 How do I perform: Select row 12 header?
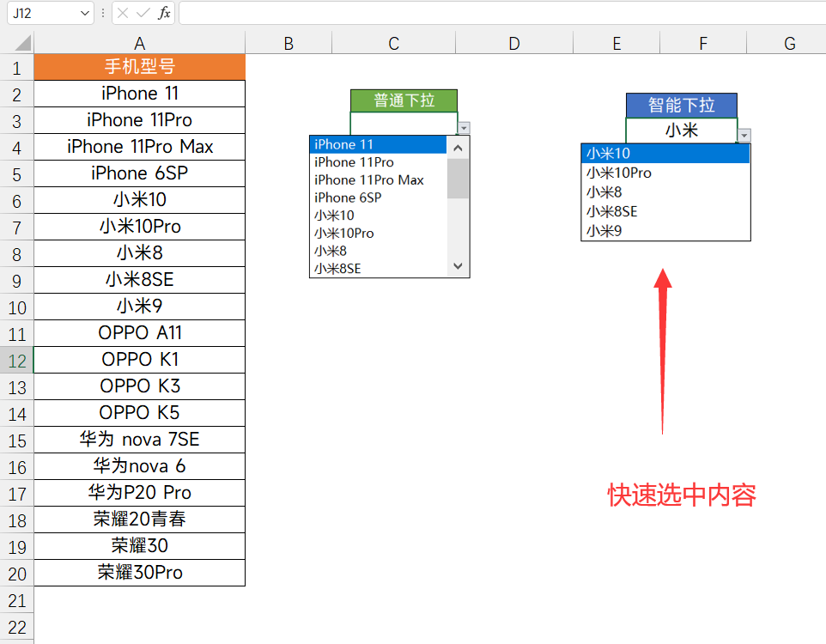pyautogui.click(x=16, y=360)
